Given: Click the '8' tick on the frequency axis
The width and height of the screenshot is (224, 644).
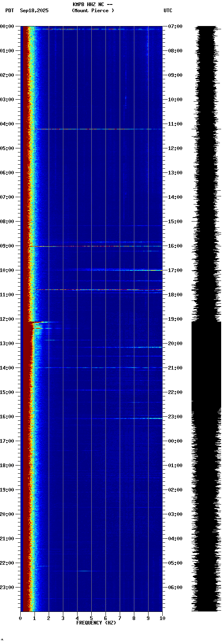Looking at the screenshot, I should click(x=134, y=618).
